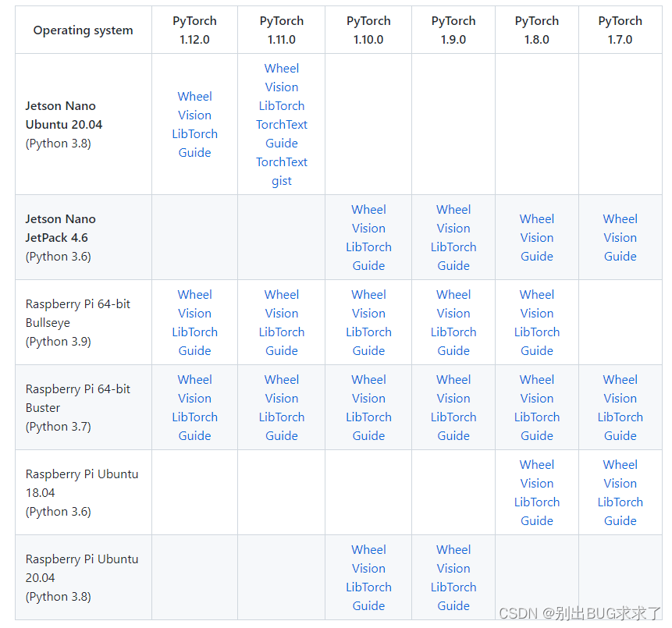672x628 pixels.
Task: Open Guide link for JetPack 4.6 PyTorch 1.9.0
Action: click(x=453, y=266)
